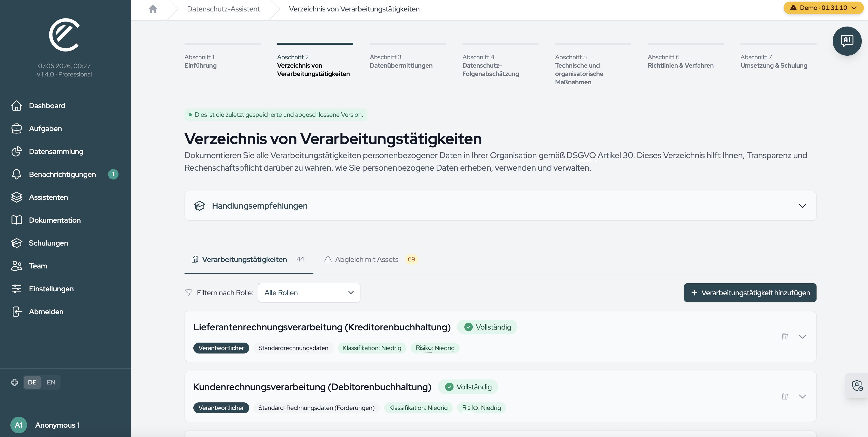Click Kundenrechnungsverarbeitung (Debitorenbuchhaltung) title
Viewport: 868px width, 437px height.
tap(312, 387)
